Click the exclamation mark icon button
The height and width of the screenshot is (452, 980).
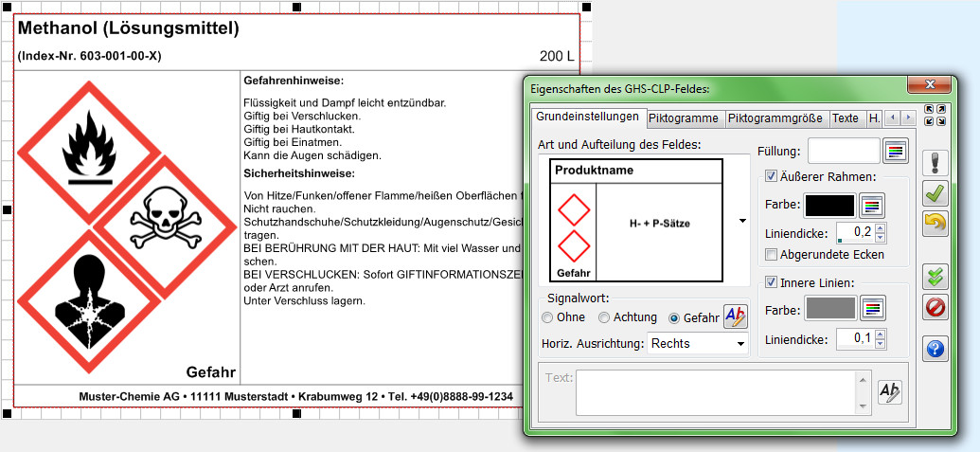click(935, 163)
